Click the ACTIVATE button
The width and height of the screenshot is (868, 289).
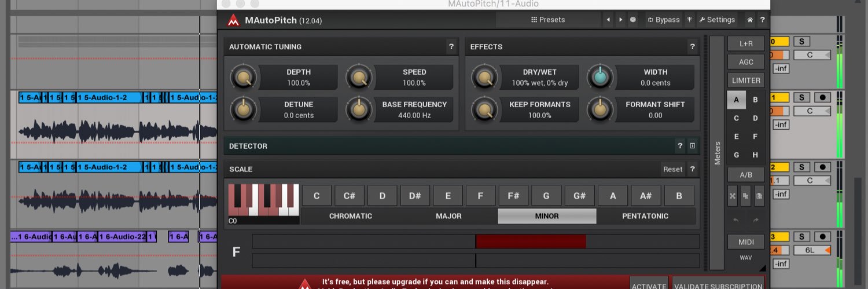(x=649, y=283)
